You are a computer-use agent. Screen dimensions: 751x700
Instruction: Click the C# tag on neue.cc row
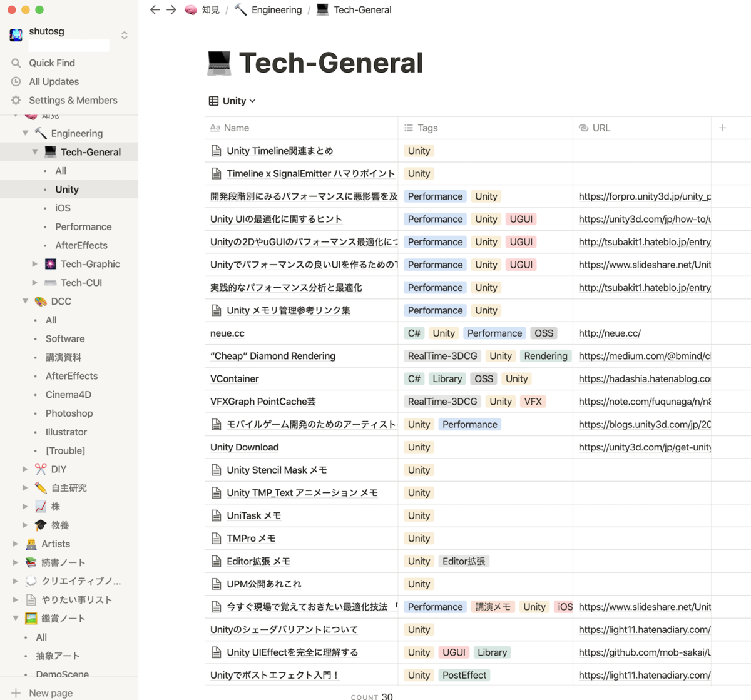pyautogui.click(x=414, y=333)
